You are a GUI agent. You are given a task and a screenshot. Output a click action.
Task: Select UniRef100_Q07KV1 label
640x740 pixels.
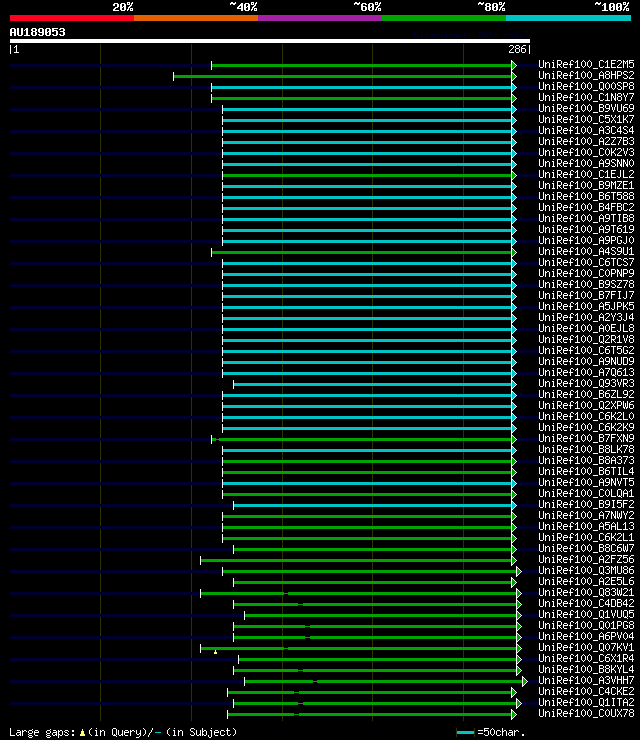point(586,648)
